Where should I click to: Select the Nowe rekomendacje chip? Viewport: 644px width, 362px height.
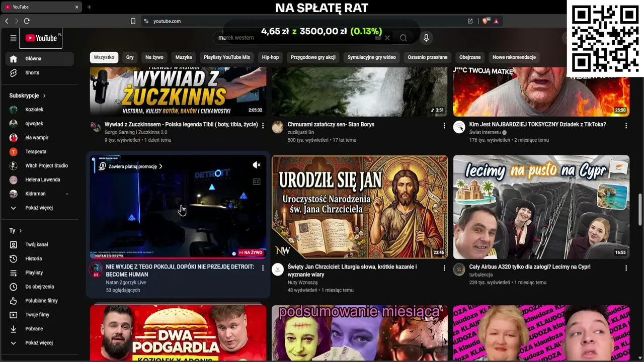pos(514,57)
